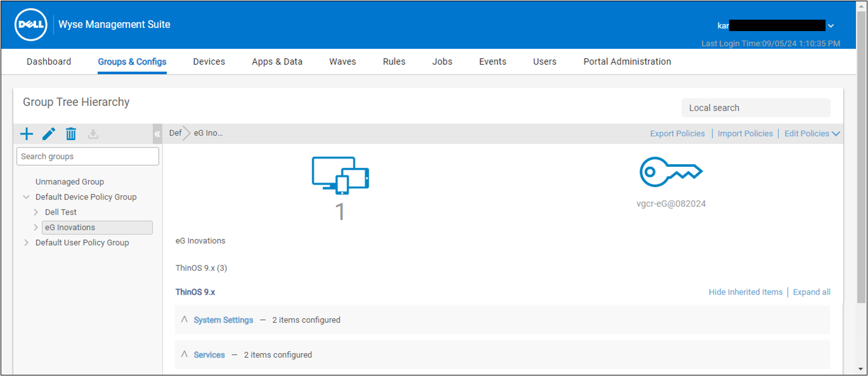Go to the Users tab
Viewport: 868px width, 376px height.
(x=545, y=62)
